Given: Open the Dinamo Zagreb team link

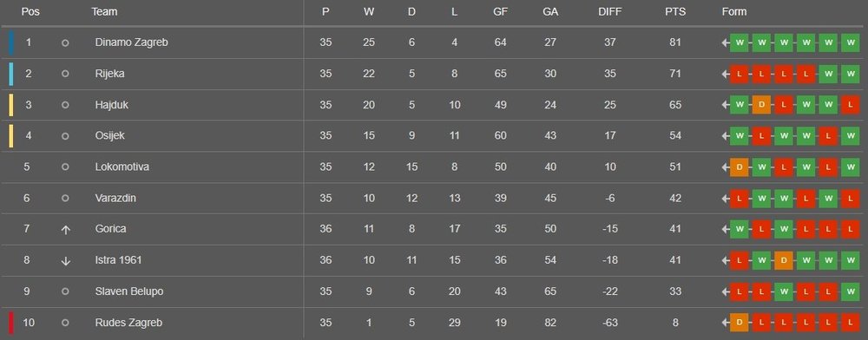Looking at the screenshot, I should [131, 42].
